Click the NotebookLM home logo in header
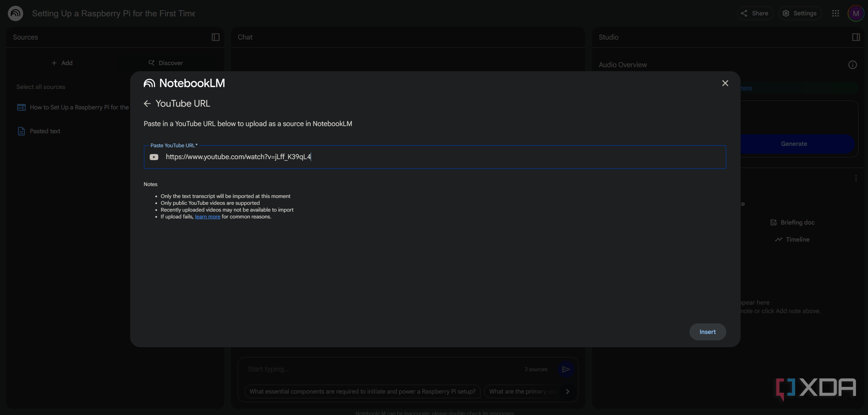This screenshot has height=415, width=868. click(x=16, y=13)
